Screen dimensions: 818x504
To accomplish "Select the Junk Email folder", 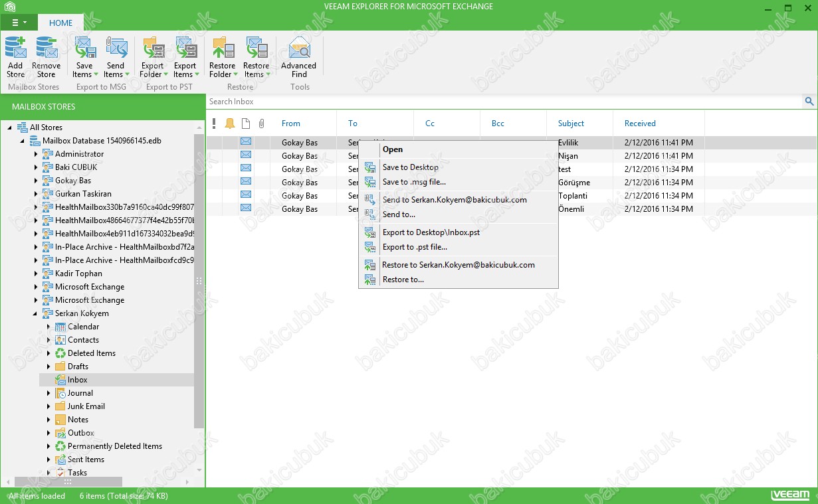I will coord(86,406).
